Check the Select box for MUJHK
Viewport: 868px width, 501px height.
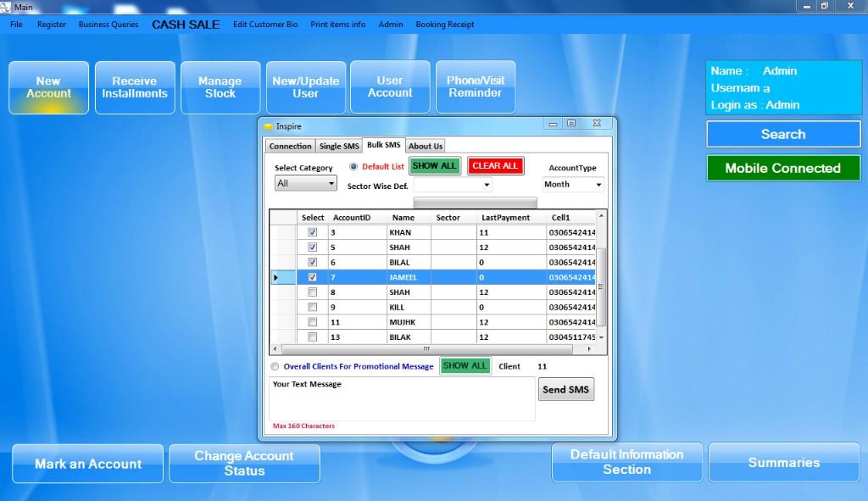pyautogui.click(x=312, y=322)
